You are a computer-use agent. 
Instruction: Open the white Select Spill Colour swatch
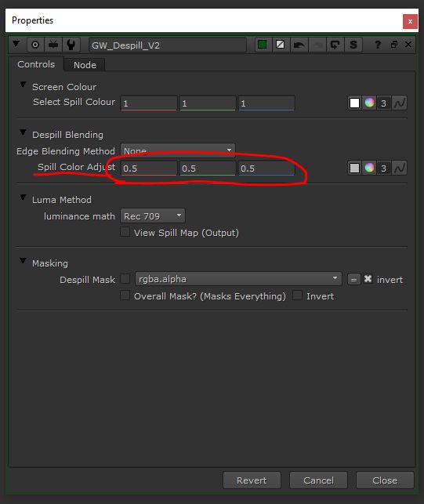(354, 103)
